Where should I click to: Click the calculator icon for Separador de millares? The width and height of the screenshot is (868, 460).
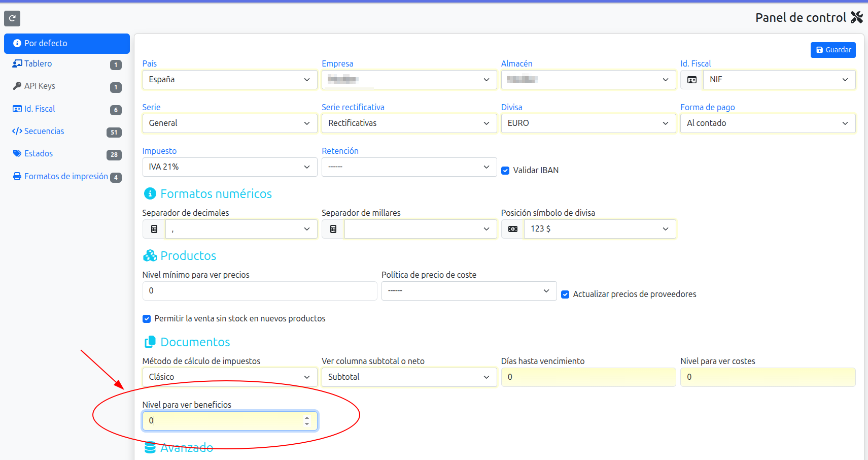tap(333, 229)
